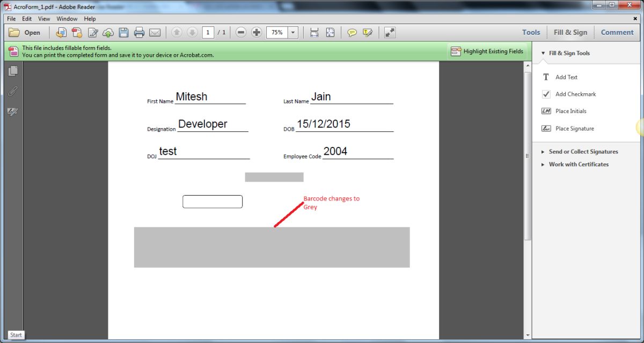Click the fit one full page icon
Screen dimensions: 644x343
coord(330,33)
